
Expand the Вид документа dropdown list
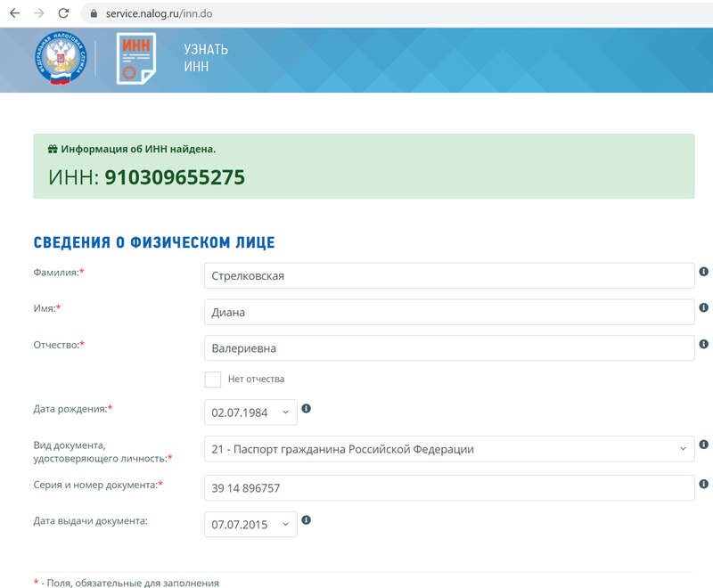click(449, 449)
